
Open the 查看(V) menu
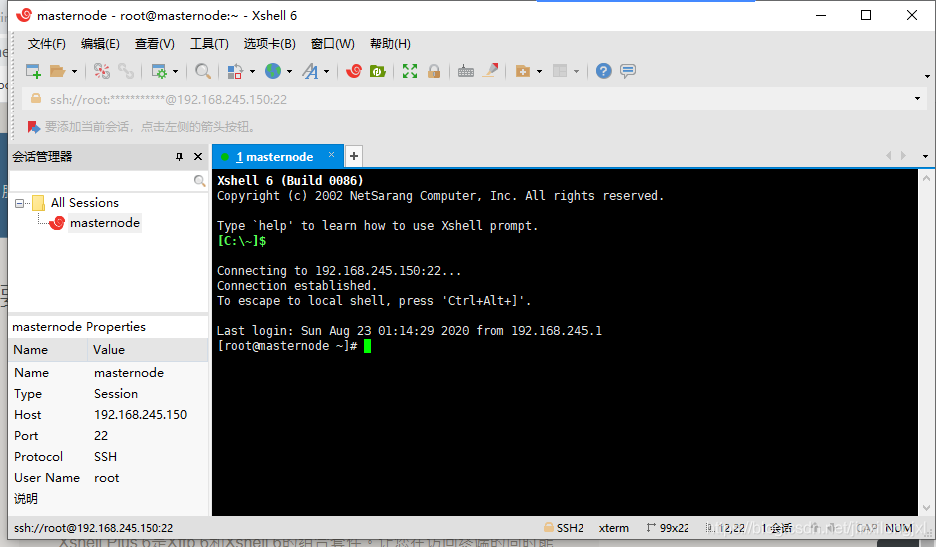(155, 44)
